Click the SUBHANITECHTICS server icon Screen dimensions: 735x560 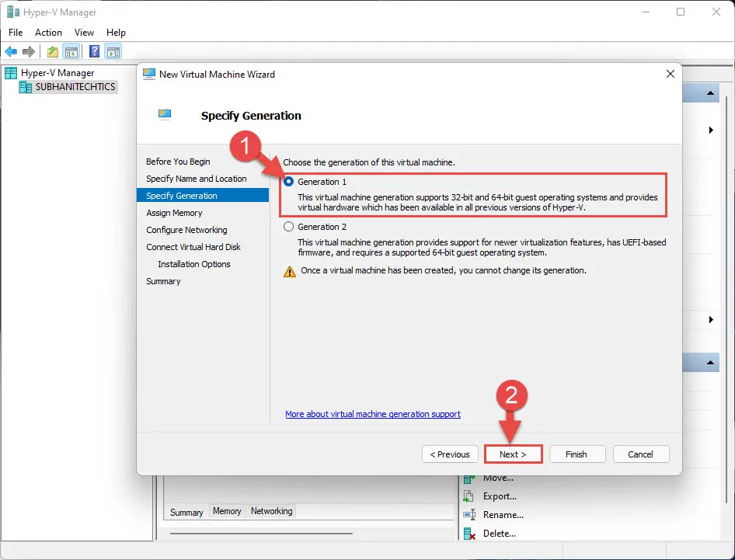[26, 87]
